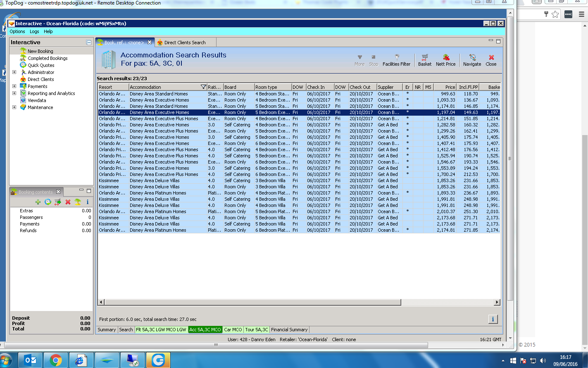
Task: Click the Passengers row in Booking contents
Action: click(x=51, y=217)
